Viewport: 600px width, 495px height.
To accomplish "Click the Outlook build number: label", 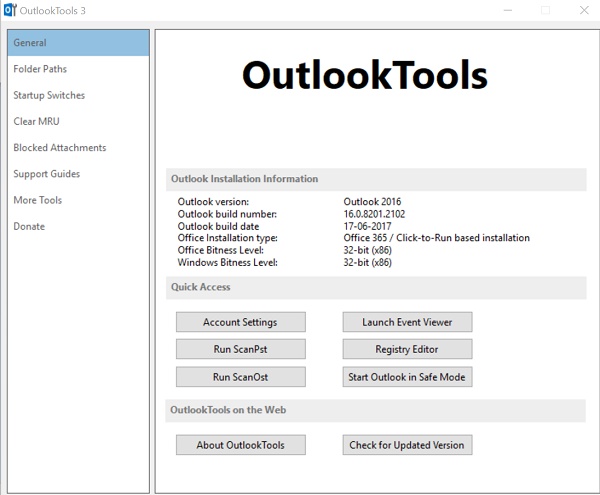I will [227, 214].
